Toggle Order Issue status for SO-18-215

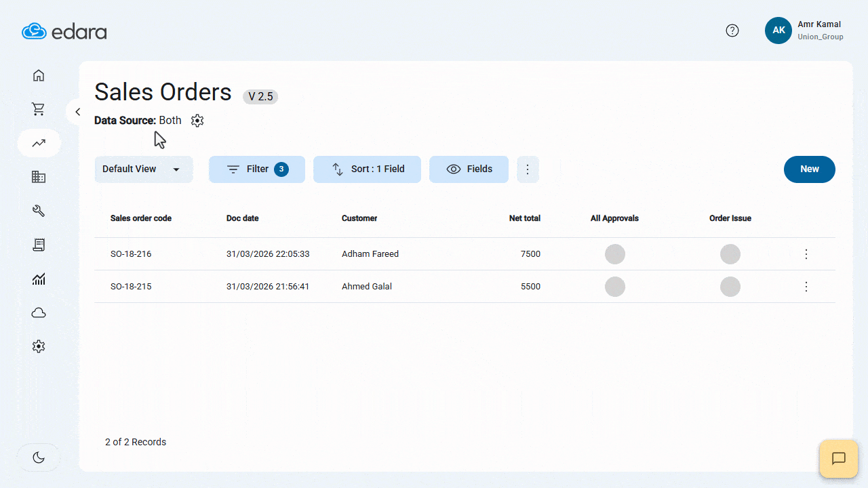pos(730,287)
